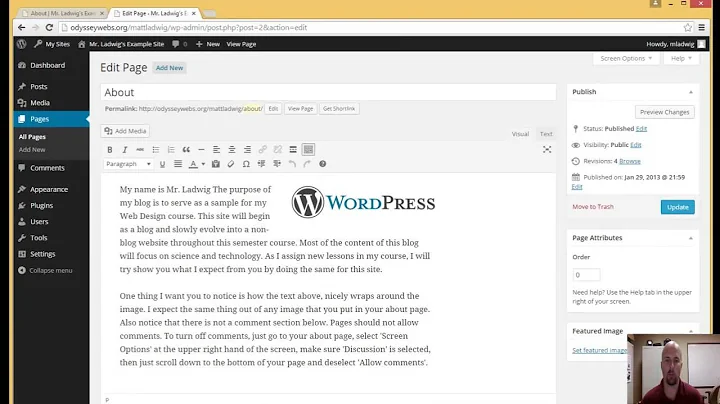Viewport: 720px width, 404px height.
Task: Click Add New next to Edit Page
Action: (x=169, y=68)
